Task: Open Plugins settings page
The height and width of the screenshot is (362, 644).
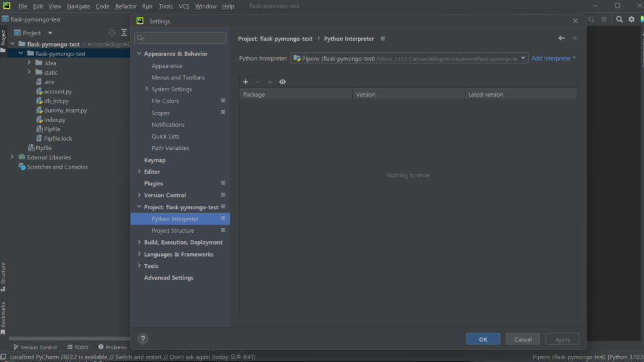Action: 153,183
